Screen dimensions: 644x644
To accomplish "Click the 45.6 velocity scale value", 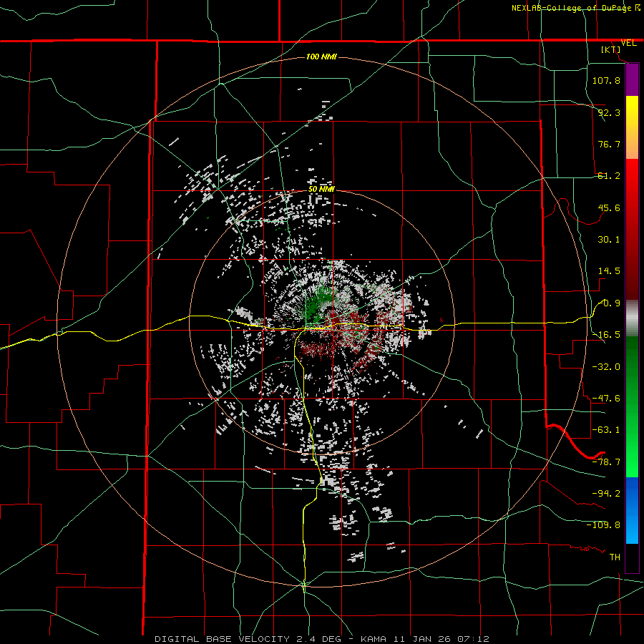I will 609,208.
